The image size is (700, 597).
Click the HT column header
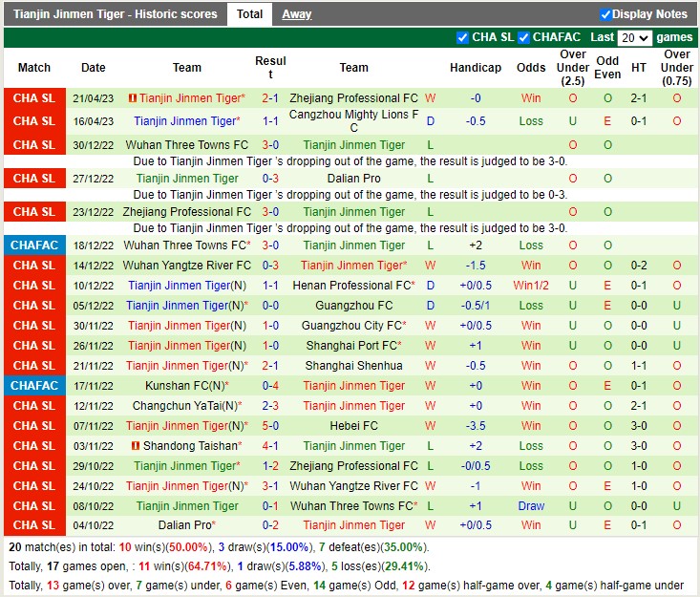pos(638,68)
